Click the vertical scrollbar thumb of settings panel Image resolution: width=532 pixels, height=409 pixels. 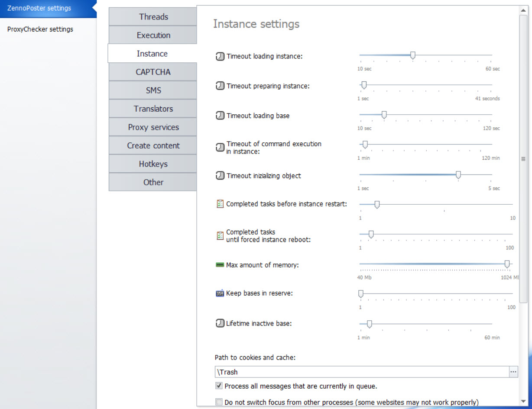pos(523,158)
